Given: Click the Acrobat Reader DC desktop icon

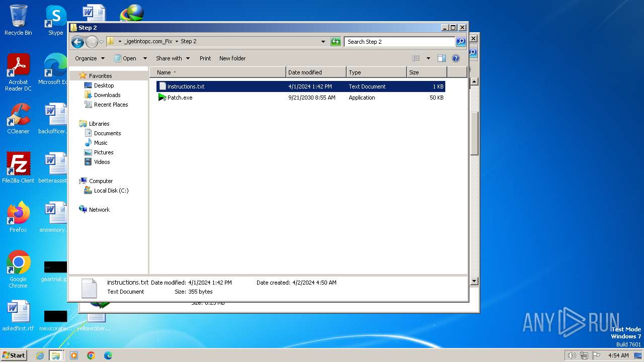Looking at the screenshot, I should point(18,72).
